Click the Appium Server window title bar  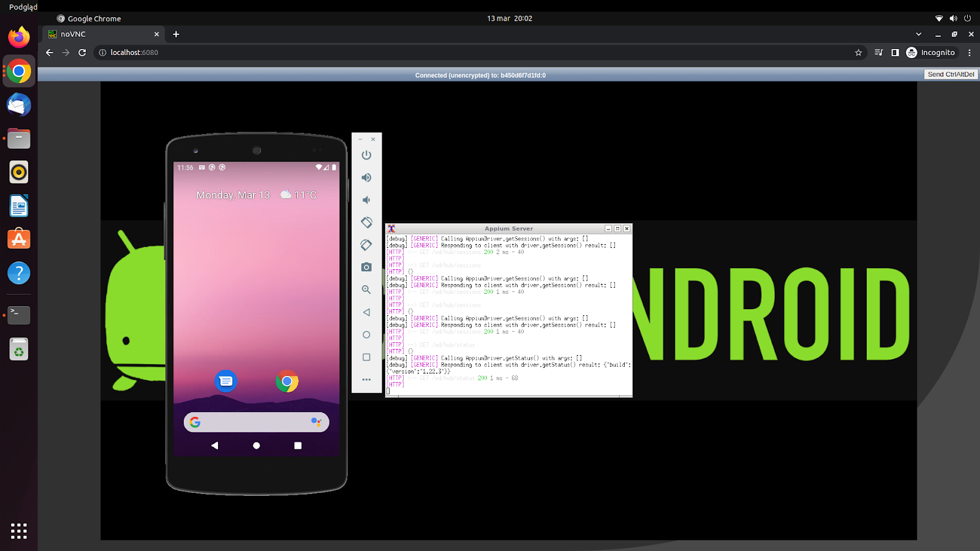[x=508, y=228]
